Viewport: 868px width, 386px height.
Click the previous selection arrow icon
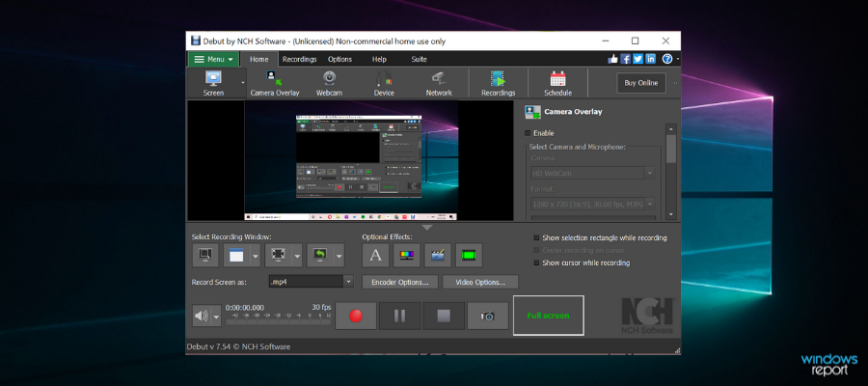point(320,256)
